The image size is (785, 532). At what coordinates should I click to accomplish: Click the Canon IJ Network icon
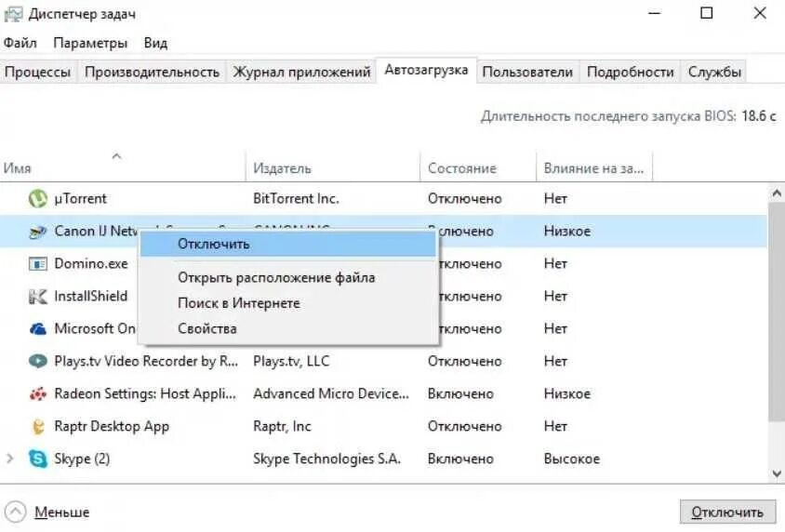point(37,232)
